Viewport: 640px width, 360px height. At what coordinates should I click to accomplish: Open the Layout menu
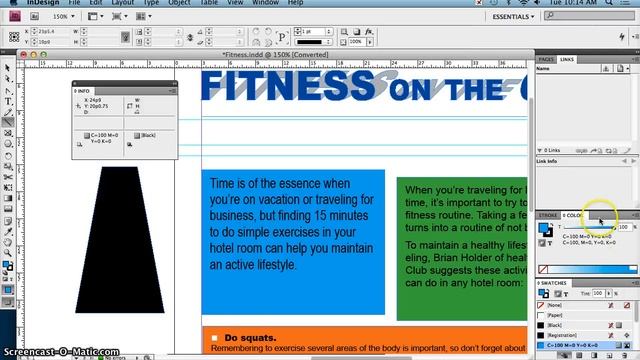click(x=123, y=3)
